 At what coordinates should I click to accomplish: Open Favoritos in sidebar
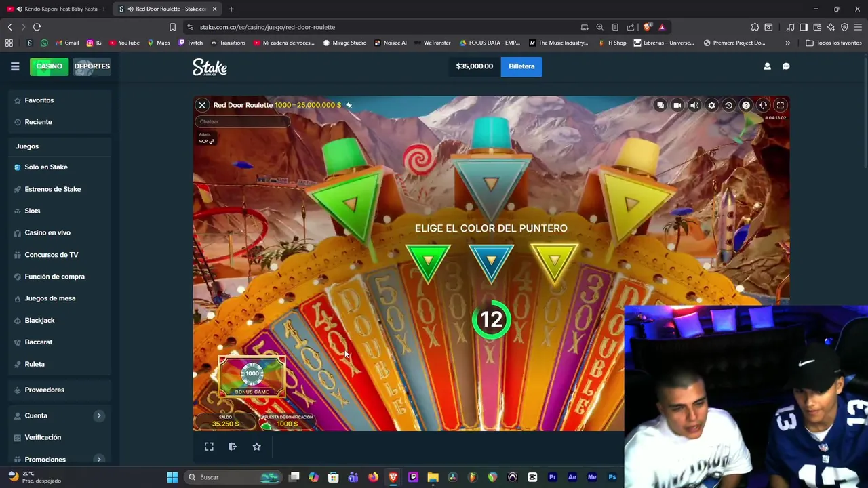[60, 100]
